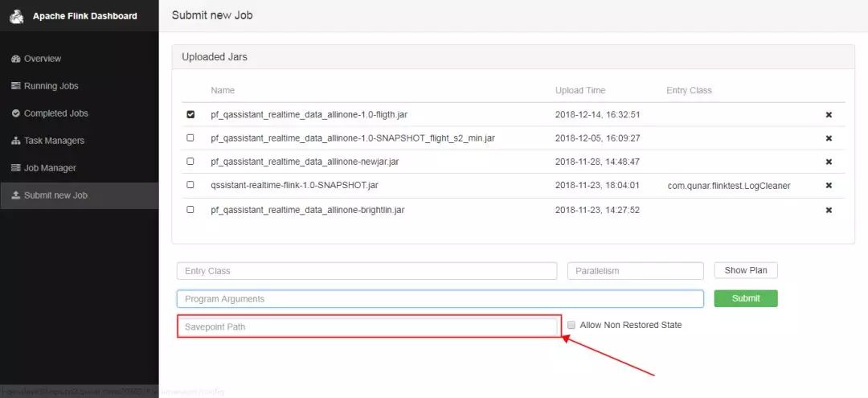Image resolution: width=868 pixels, height=398 pixels.
Task: Uncheck the allinone-1.0-fligth.jar checkbox
Action: pos(190,115)
